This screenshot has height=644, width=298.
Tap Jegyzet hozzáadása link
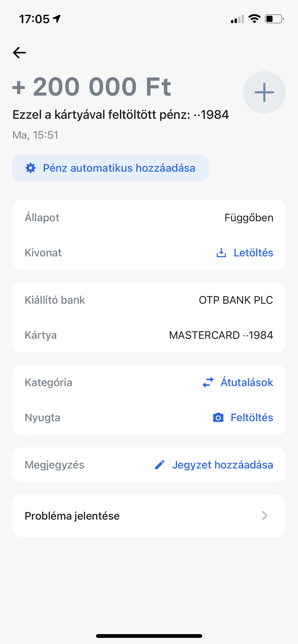point(222,465)
